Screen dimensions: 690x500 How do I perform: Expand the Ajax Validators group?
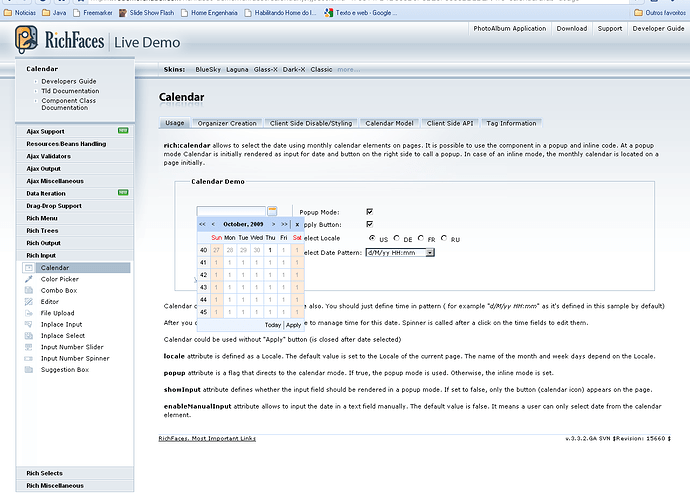[75, 156]
